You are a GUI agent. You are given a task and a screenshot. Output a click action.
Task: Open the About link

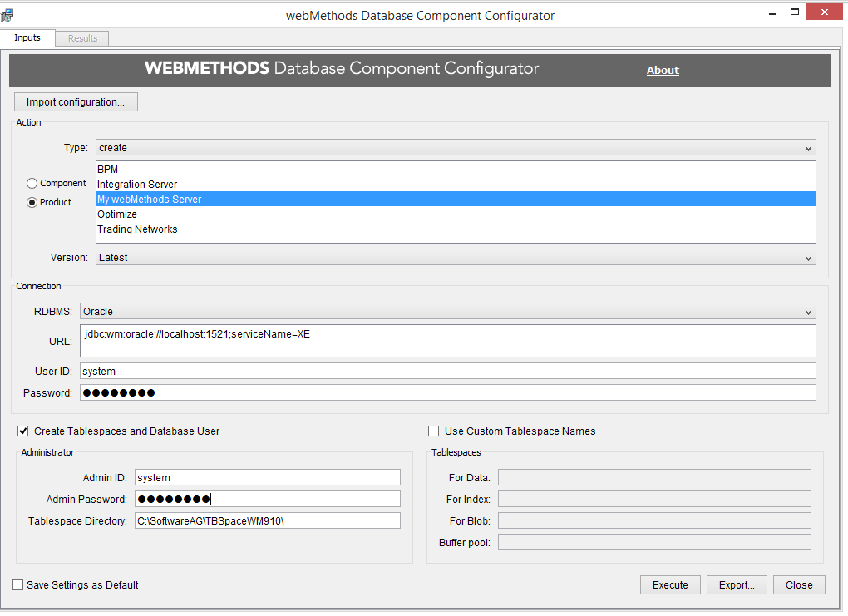663,71
